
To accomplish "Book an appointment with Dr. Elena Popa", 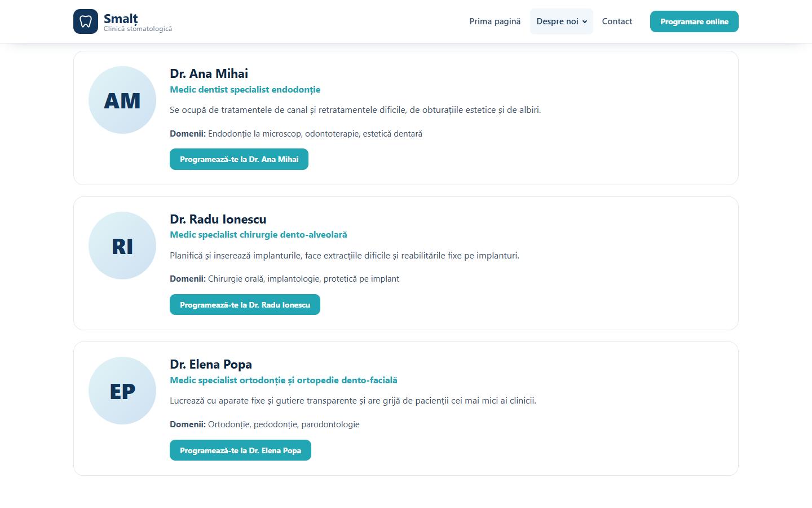I will tap(240, 450).
